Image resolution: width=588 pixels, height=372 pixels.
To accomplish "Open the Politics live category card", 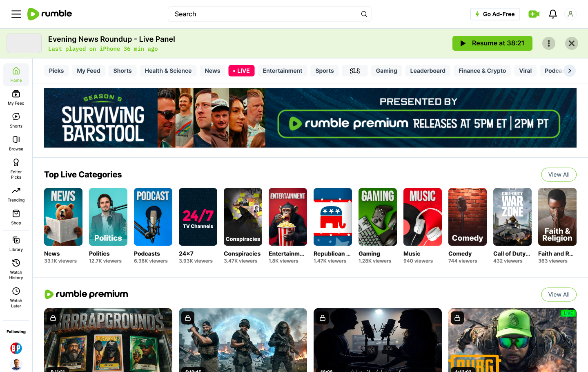I will pyautogui.click(x=108, y=217).
